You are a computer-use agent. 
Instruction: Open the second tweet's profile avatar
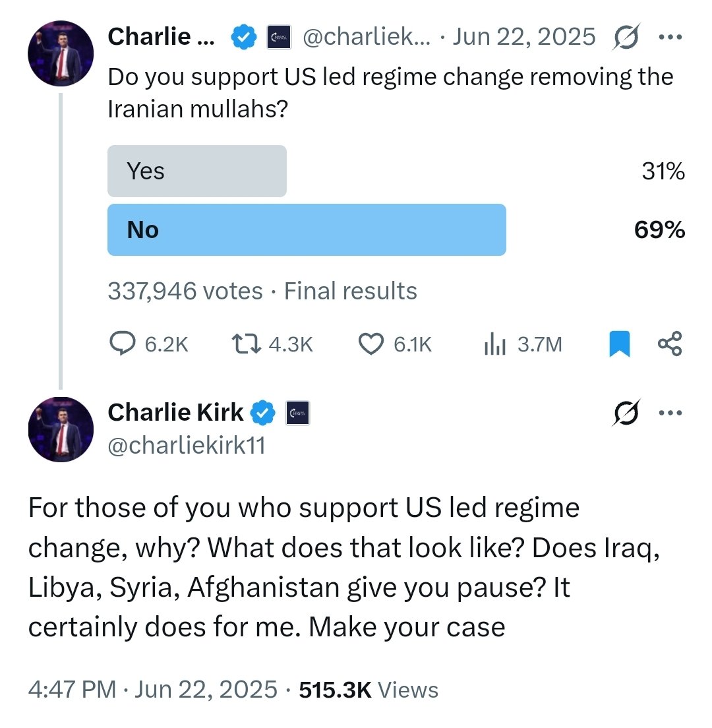[x=60, y=429]
